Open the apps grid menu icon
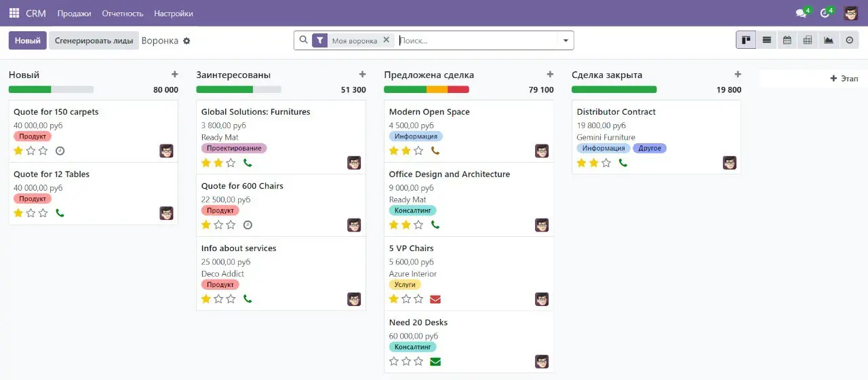The width and height of the screenshot is (868, 380). coord(14,13)
